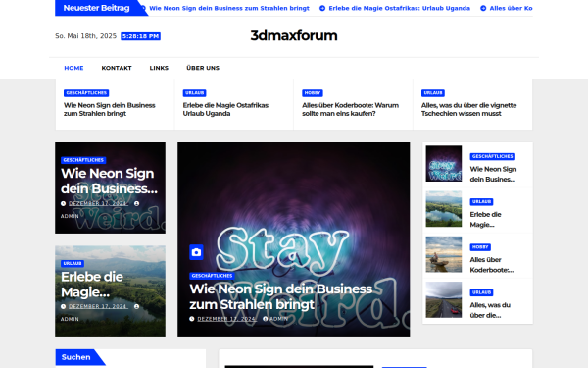
Task: Click the GESCHÄFTLICHES tag in the sidebar list
Action: click(493, 156)
